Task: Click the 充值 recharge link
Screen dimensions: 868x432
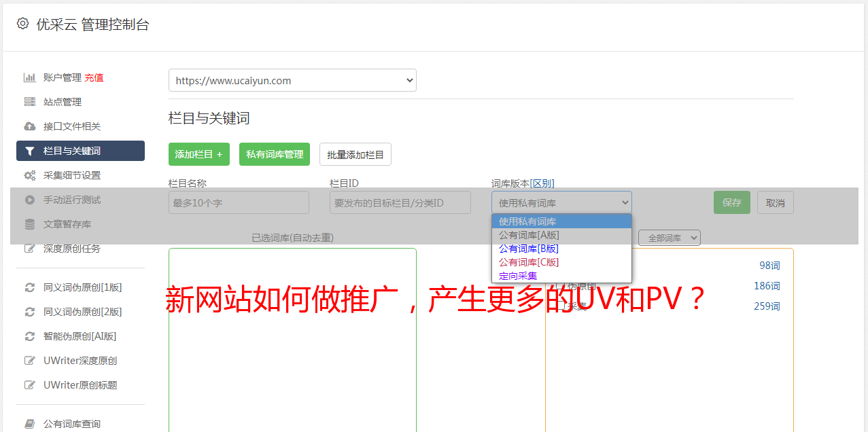Action: (x=94, y=77)
